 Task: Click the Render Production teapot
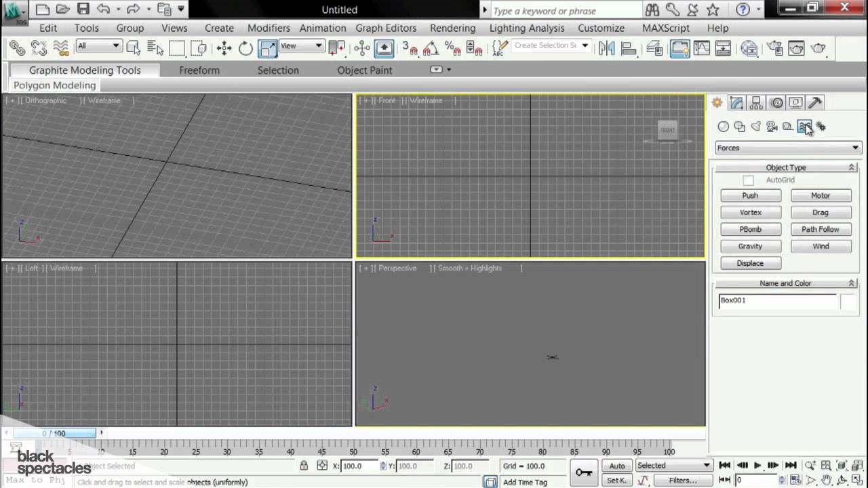[x=818, y=48]
